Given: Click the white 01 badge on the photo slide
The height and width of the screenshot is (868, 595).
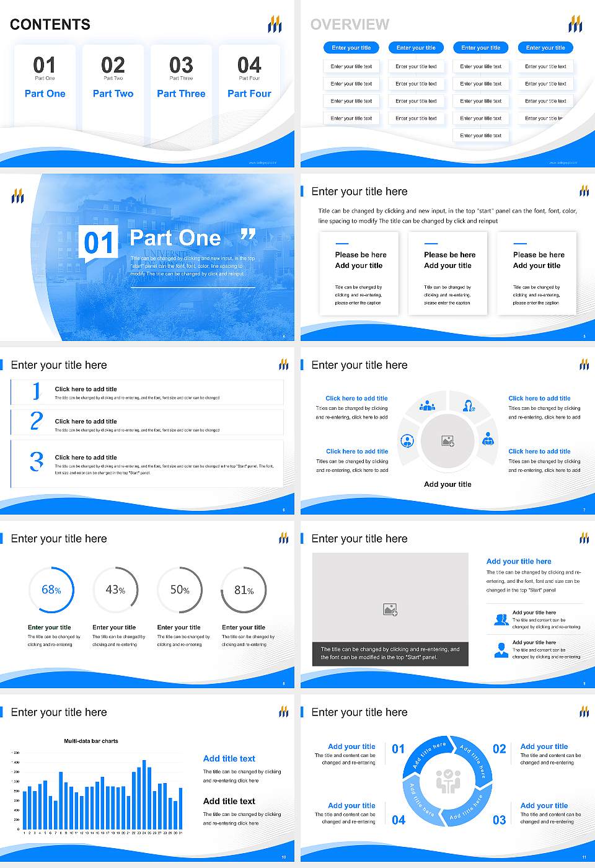Looking at the screenshot, I should click(99, 242).
